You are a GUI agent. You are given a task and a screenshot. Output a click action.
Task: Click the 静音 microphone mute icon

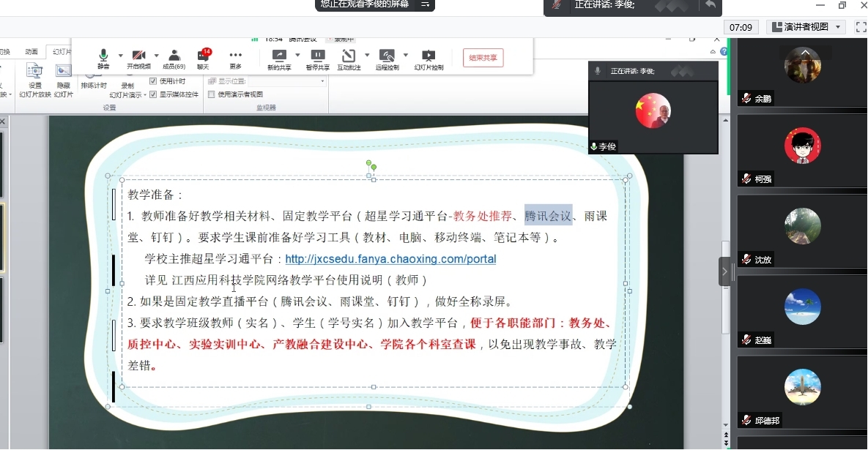103,56
